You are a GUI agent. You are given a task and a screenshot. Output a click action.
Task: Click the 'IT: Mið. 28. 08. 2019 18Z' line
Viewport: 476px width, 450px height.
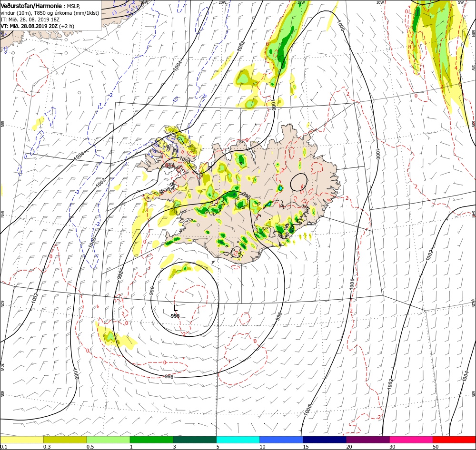(x=30, y=20)
